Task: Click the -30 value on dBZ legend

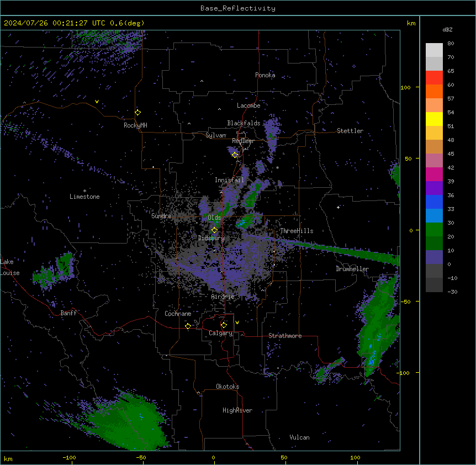Action: 452,292
